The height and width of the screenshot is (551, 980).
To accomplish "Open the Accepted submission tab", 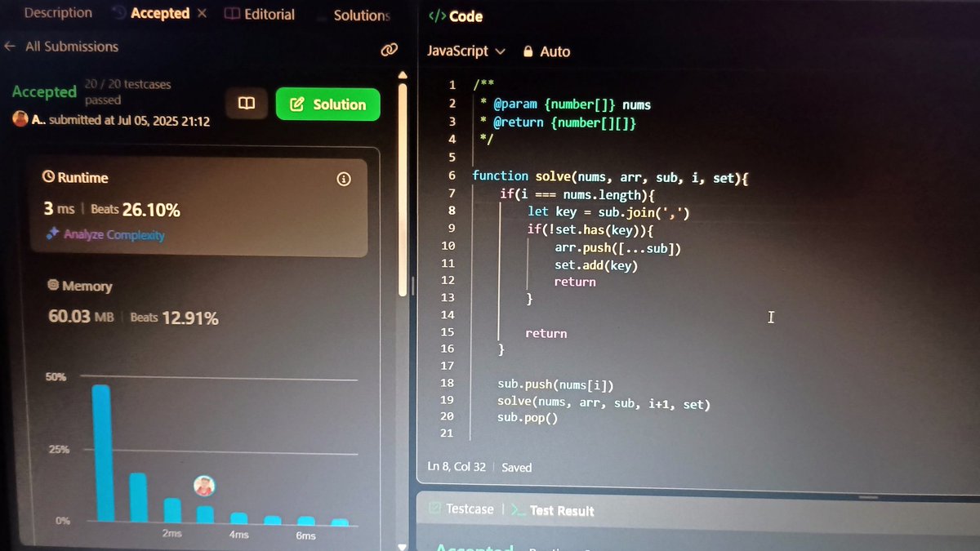I will 159,14.
